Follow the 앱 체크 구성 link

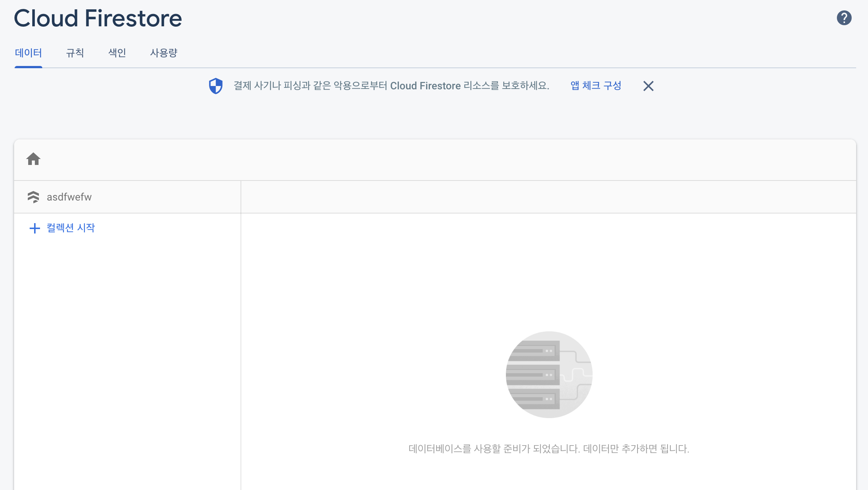click(596, 86)
